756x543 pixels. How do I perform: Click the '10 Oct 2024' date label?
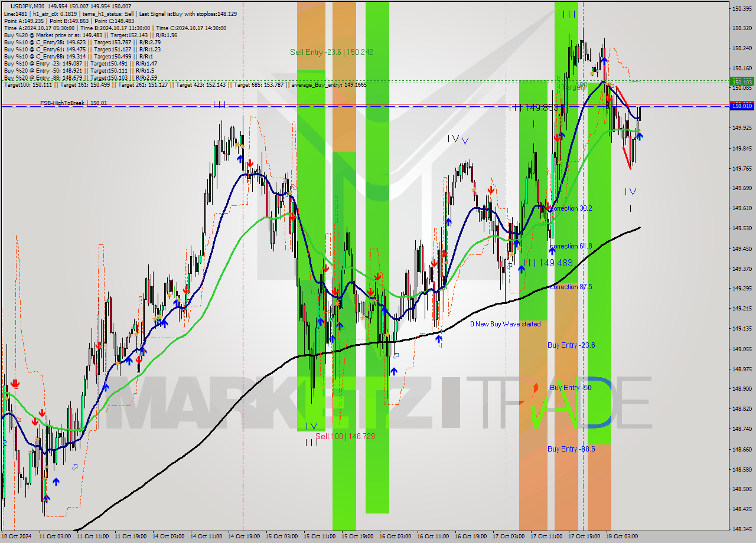[17, 537]
